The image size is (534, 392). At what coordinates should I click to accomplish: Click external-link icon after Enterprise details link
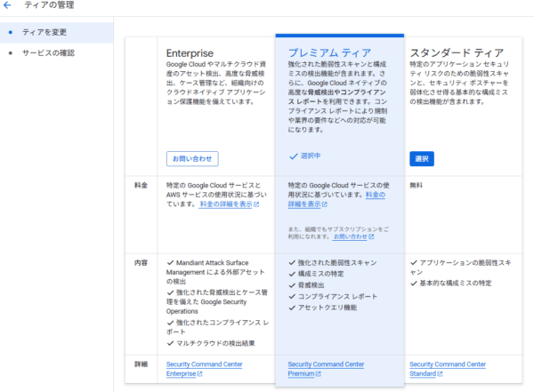click(x=199, y=373)
